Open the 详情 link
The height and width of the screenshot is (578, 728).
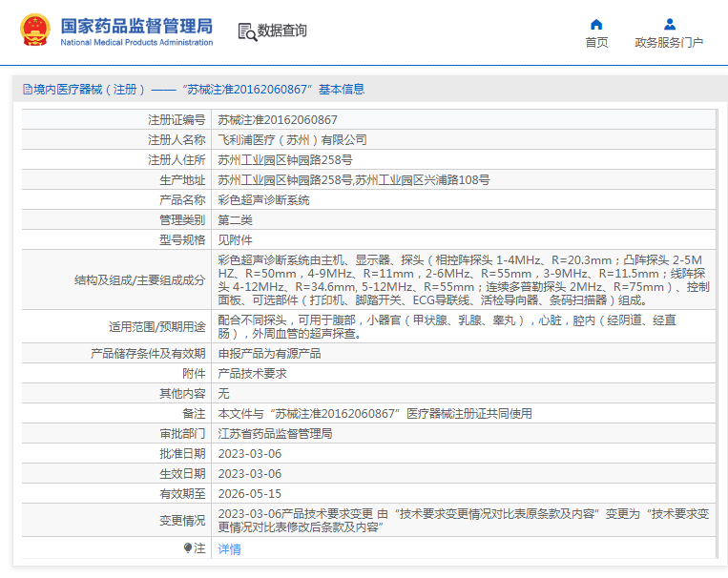tap(229, 548)
